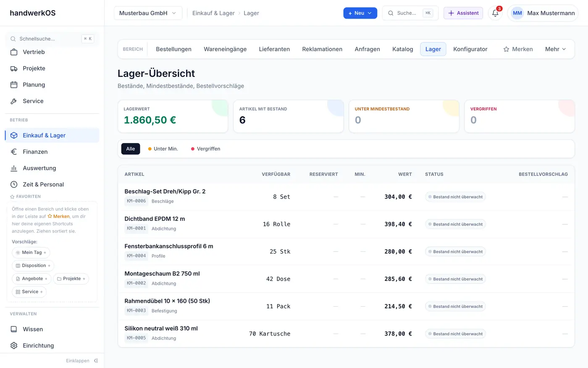
Task: Filter by Vergriffen items
Action: (x=205, y=149)
